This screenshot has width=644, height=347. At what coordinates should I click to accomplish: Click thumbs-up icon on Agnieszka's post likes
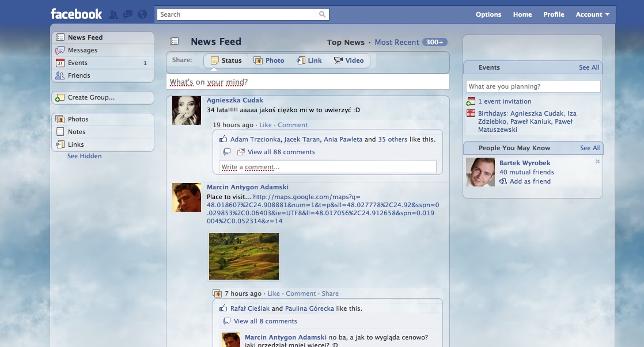(223, 139)
